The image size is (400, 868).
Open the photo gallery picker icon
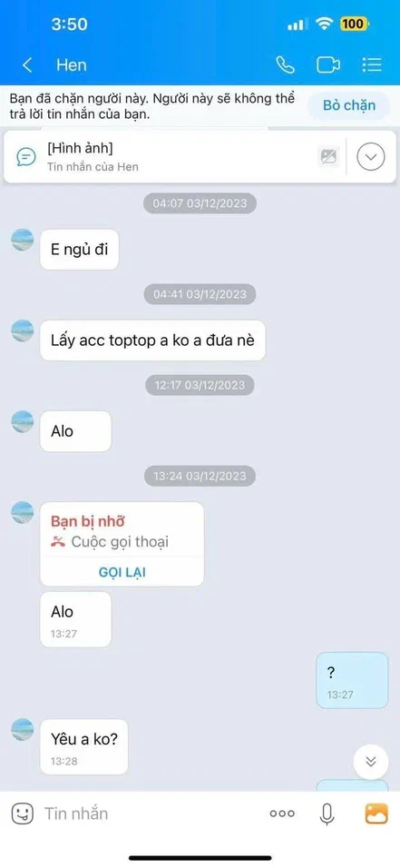click(376, 814)
